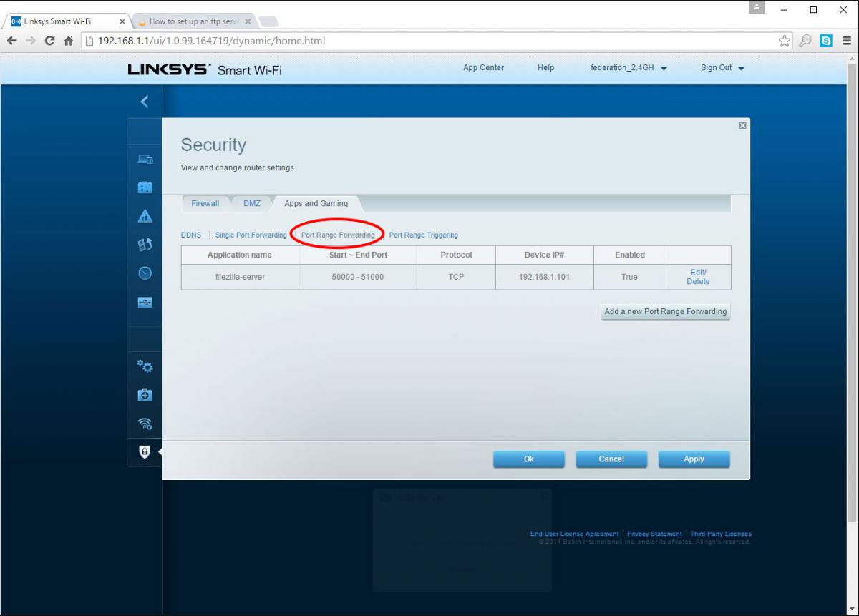Open Media Prioritization sidebar icon

click(x=145, y=245)
